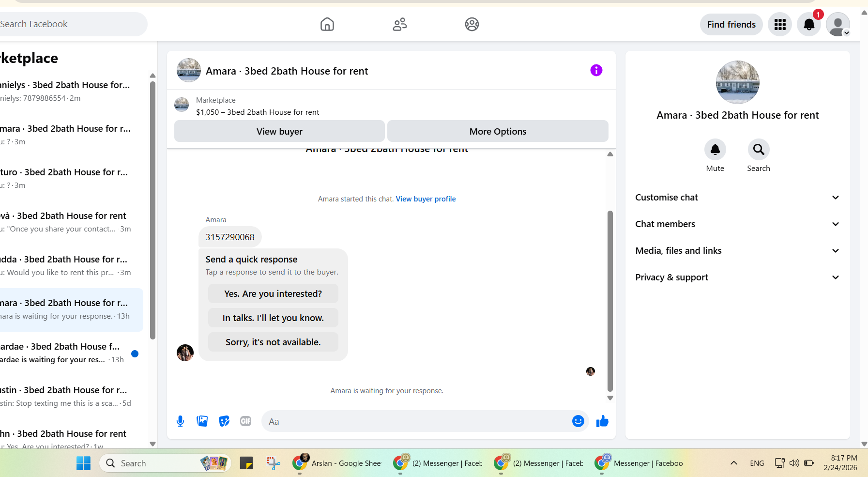
Task: Open the Facebook menu grid icon
Action: click(x=780, y=24)
